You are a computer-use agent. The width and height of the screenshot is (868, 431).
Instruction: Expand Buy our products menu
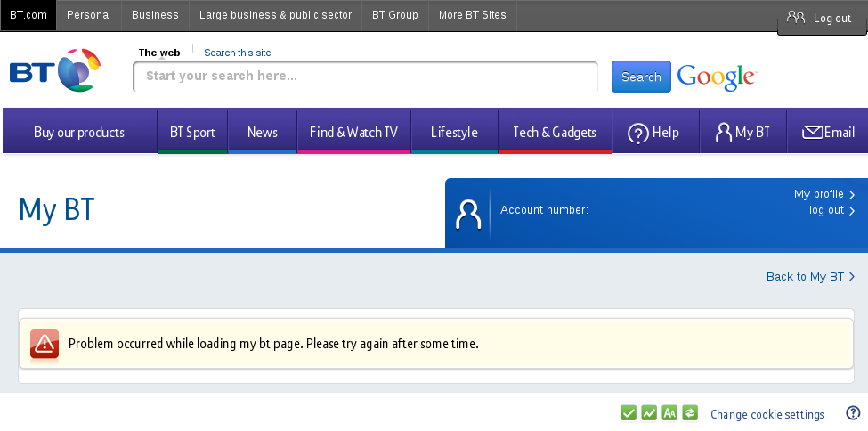pyautogui.click(x=79, y=133)
